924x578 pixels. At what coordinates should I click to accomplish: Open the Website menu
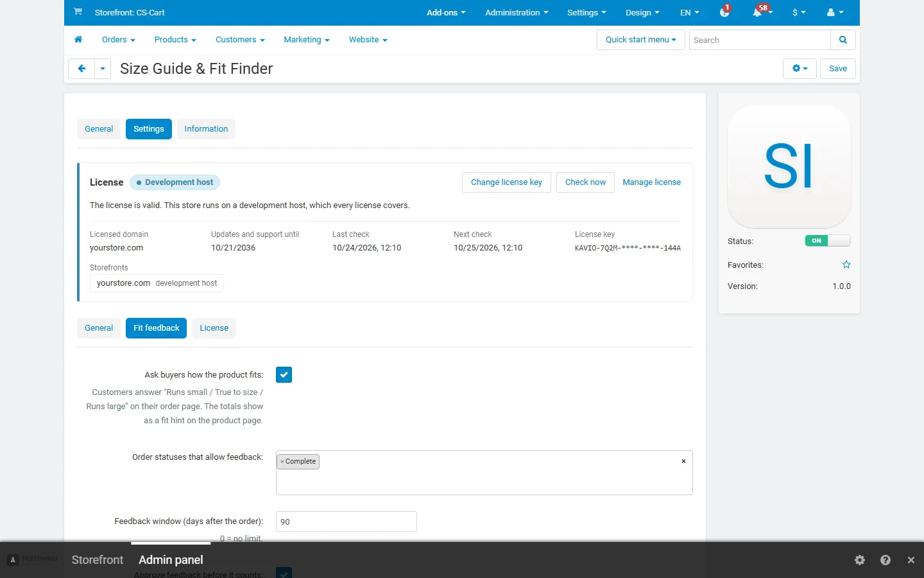(x=368, y=40)
